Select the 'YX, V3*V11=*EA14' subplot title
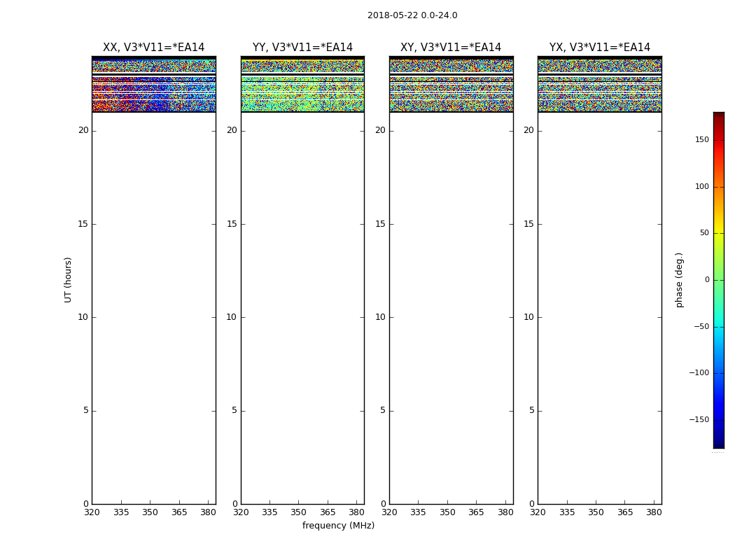Screen dimensions: 735x560 click(599, 48)
